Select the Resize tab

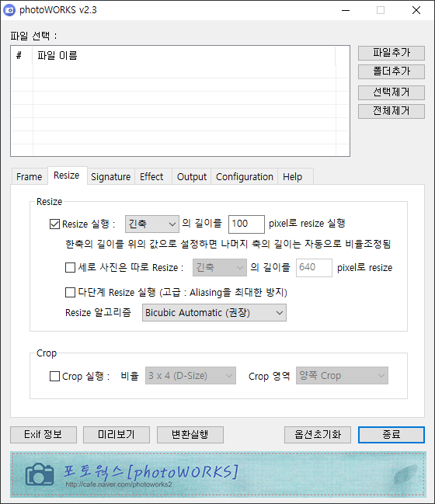coord(67,176)
